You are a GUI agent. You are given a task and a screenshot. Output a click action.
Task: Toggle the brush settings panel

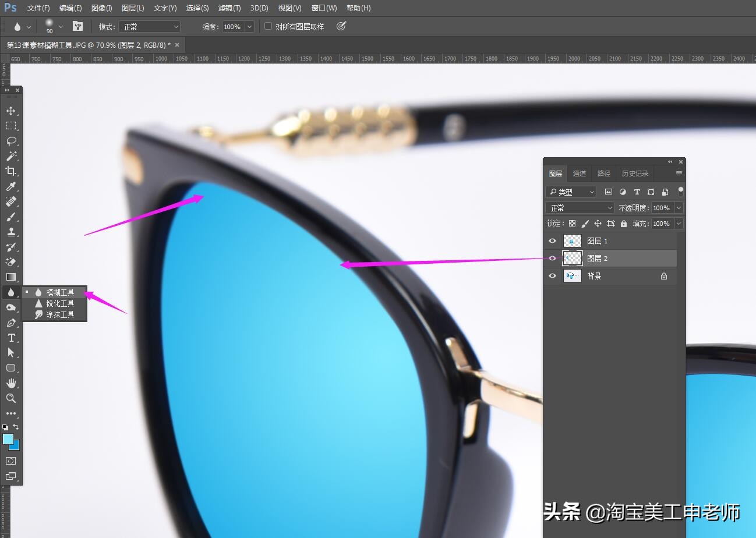(77, 26)
